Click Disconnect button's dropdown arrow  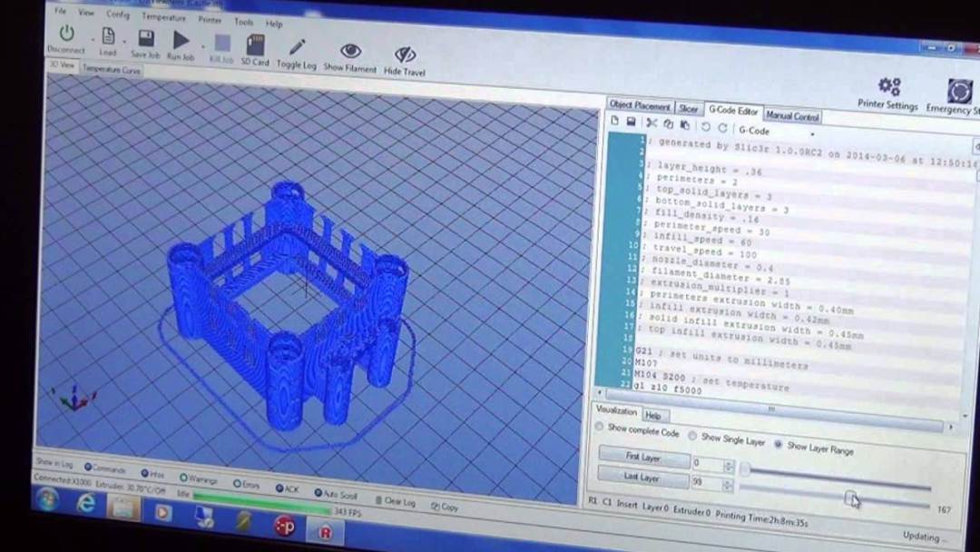(x=93, y=39)
